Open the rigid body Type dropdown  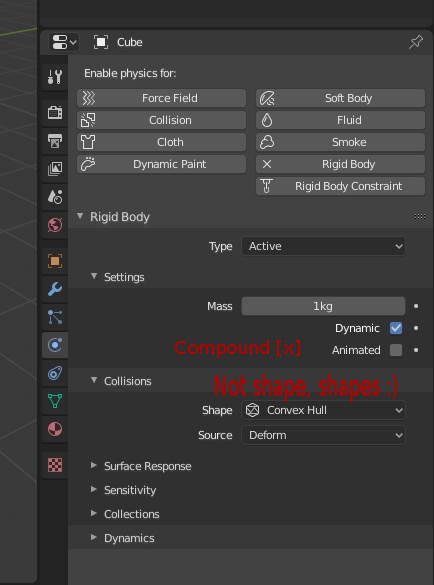(x=323, y=246)
